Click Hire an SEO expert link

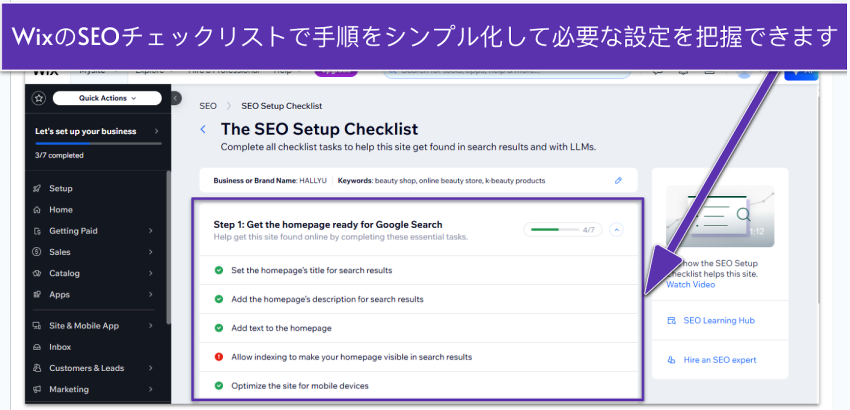pyautogui.click(x=720, y=360)
